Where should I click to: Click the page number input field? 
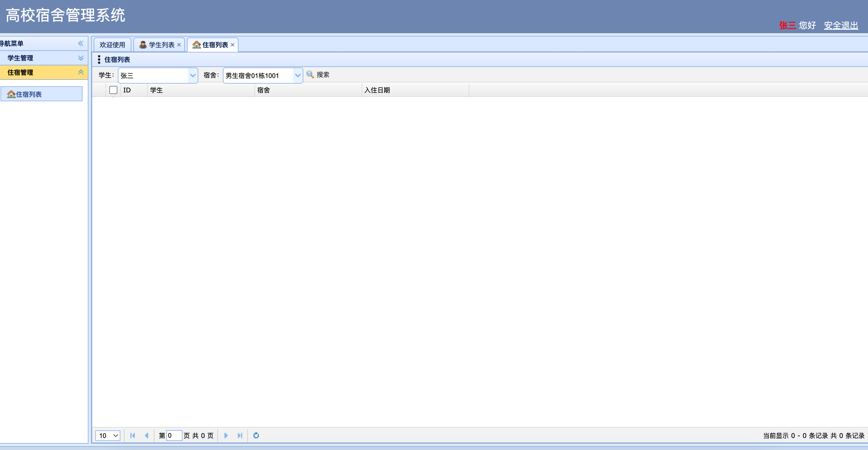point(174,436)
